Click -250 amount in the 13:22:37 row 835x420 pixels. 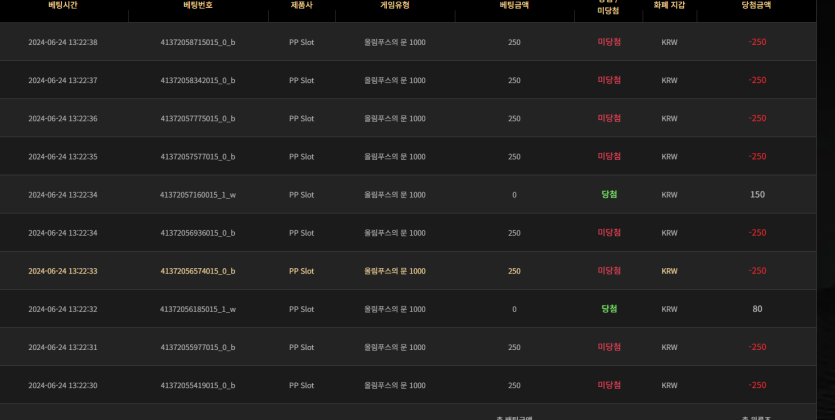(757, 80)
